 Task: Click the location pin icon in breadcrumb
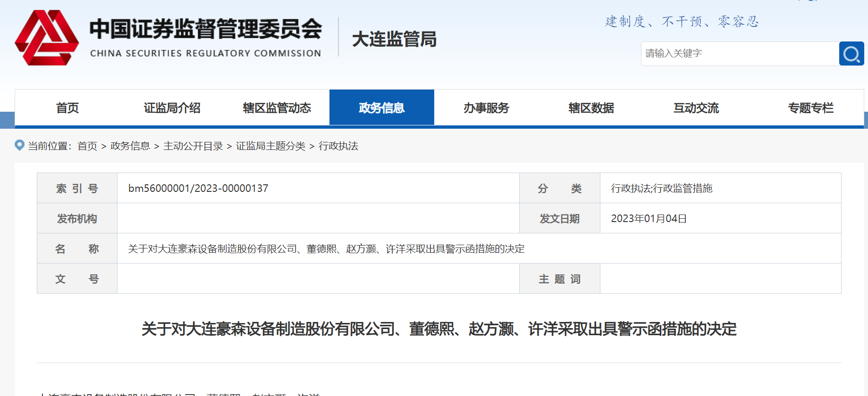19,145
